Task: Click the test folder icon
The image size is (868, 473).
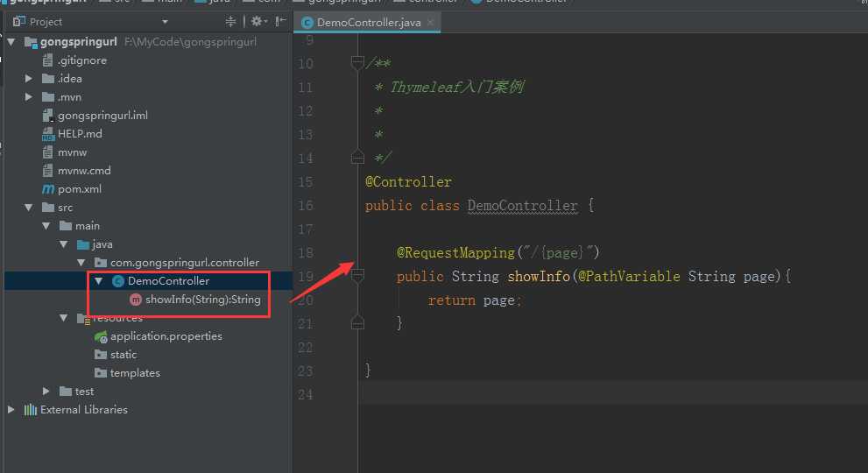Action: click(x=66, y=392)
